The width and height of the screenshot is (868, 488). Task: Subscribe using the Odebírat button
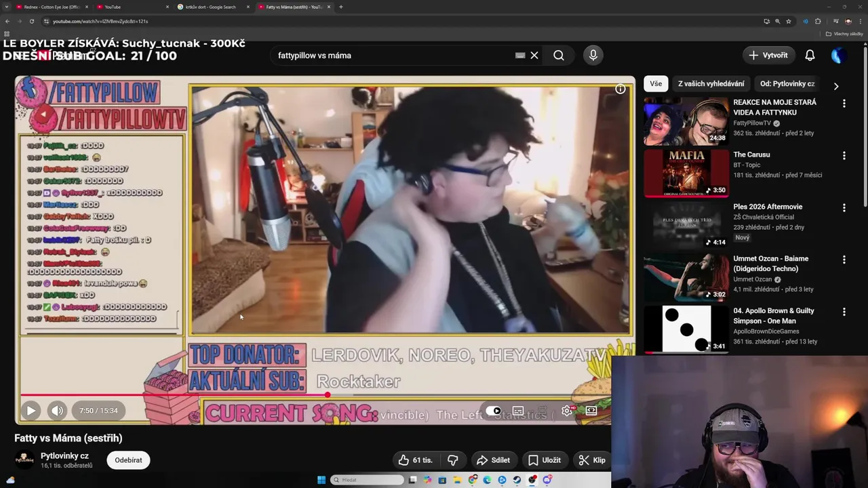[128, 460]
